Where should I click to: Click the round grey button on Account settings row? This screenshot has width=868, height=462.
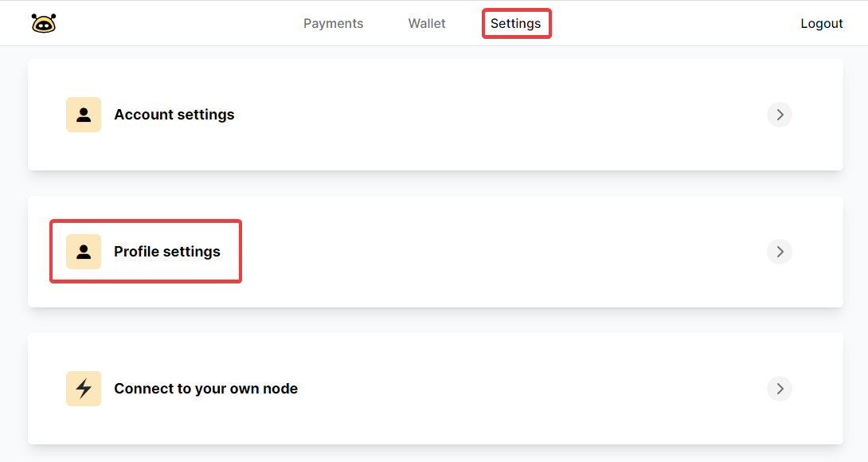(780, 115)
